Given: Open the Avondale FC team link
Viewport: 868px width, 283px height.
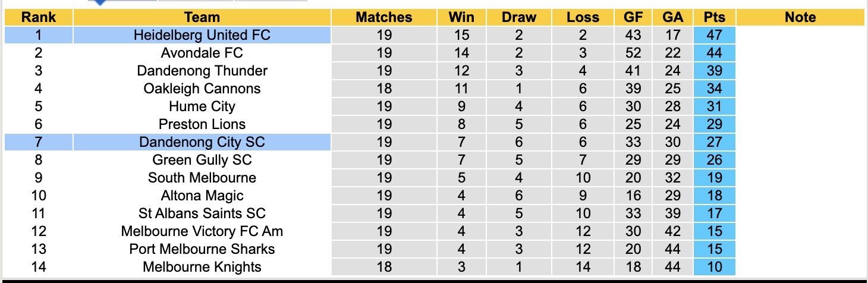Looking at the screenshot, I should coord(202,53).
